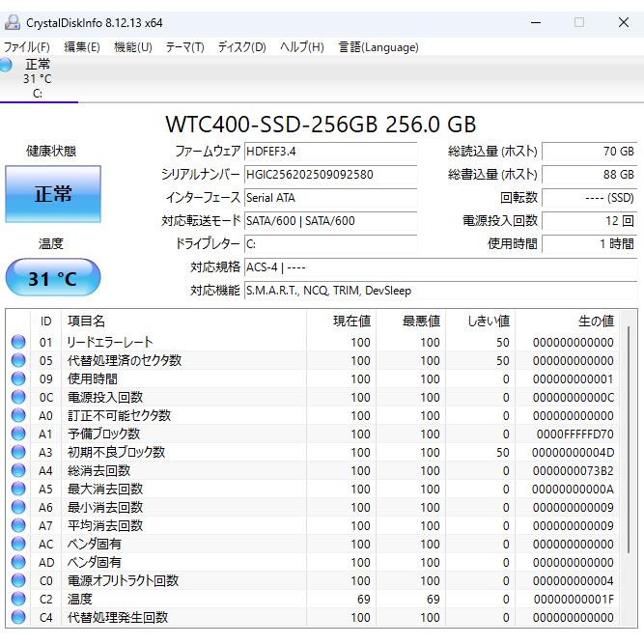The width and height of the screenshot is (644, 644).
Task: Open the 機能(U) menu
Action: [x=133, y=47]
